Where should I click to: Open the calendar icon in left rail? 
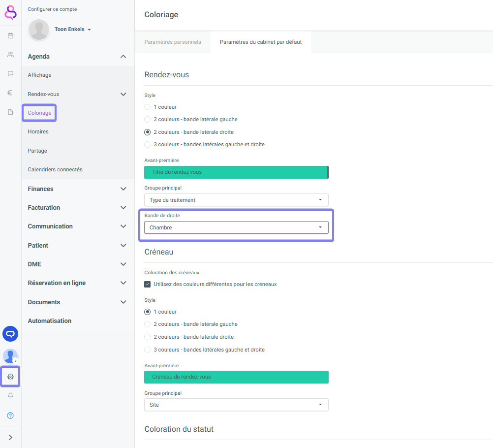pos(10,35)
